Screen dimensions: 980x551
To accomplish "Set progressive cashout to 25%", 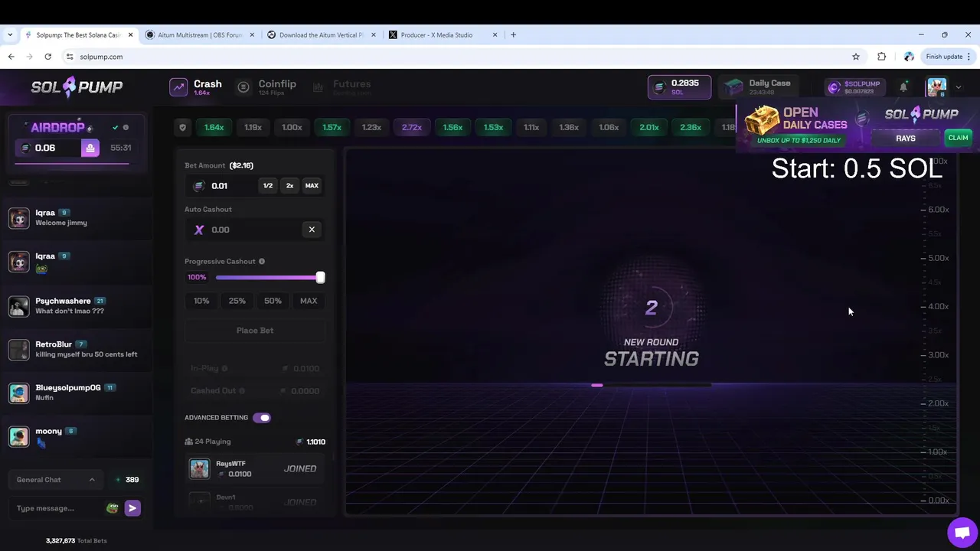I will coord(237,301).
